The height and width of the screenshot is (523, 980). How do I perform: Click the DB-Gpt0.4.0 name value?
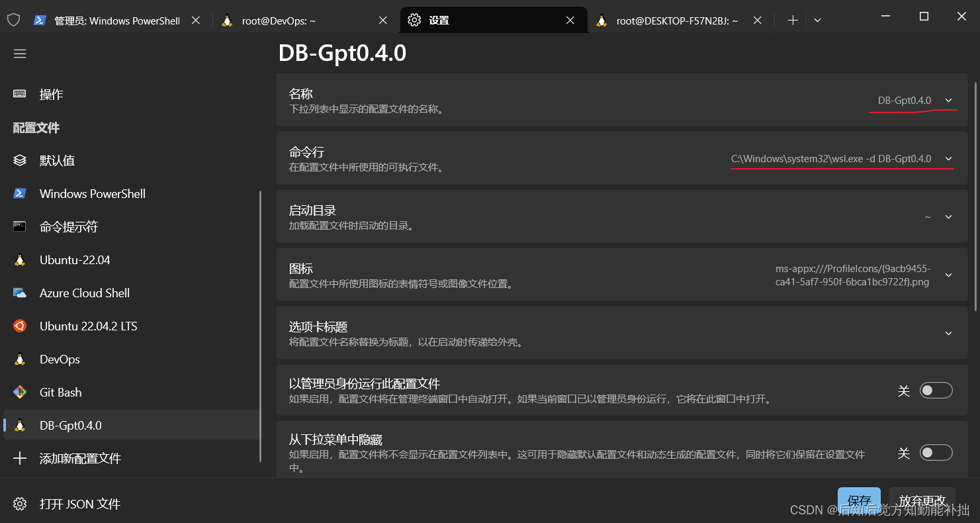[x=904, y=101]
